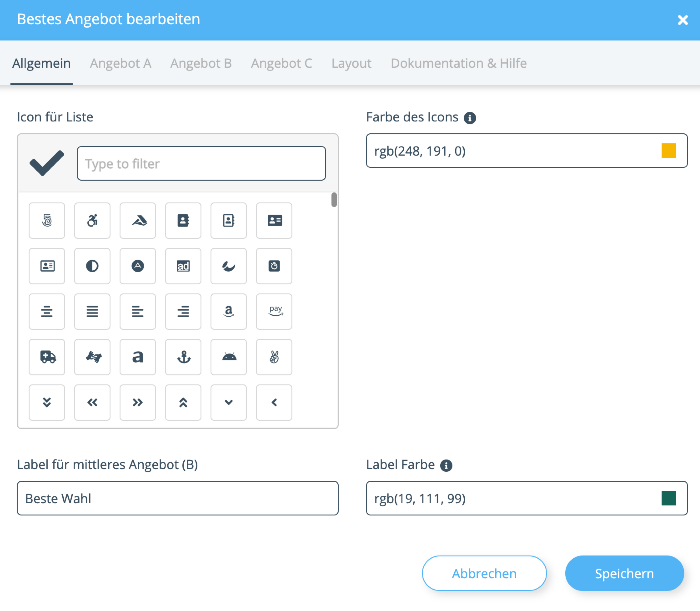The height and width of the screenshot is (611, 700).
Task: Pick the single angle-left chevron icon
Action: (x=274, y=402)
